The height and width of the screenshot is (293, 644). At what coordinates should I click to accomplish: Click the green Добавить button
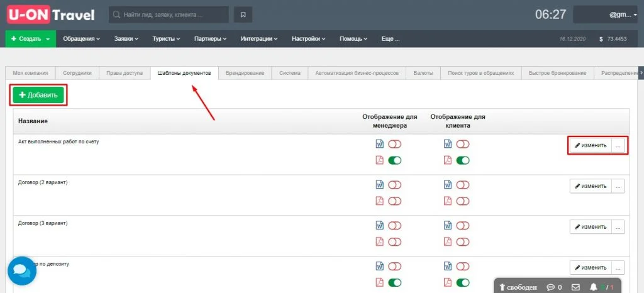[38, 95]
